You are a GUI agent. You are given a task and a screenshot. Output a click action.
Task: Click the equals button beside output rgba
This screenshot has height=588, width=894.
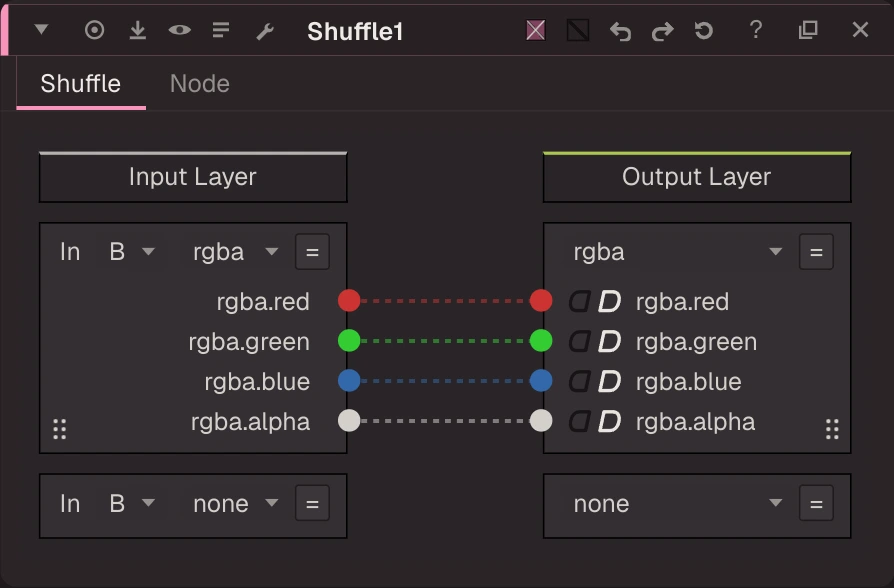816,252
